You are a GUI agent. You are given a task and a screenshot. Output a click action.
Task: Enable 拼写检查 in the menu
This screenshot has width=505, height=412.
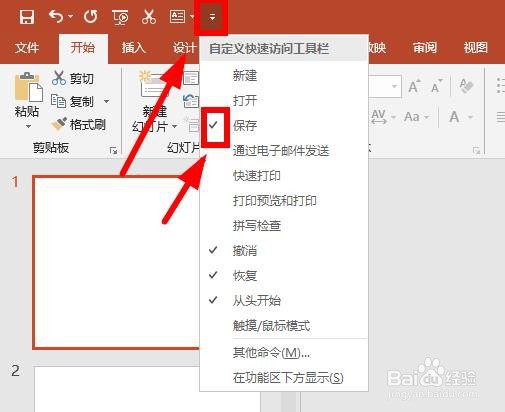(284, 225)
